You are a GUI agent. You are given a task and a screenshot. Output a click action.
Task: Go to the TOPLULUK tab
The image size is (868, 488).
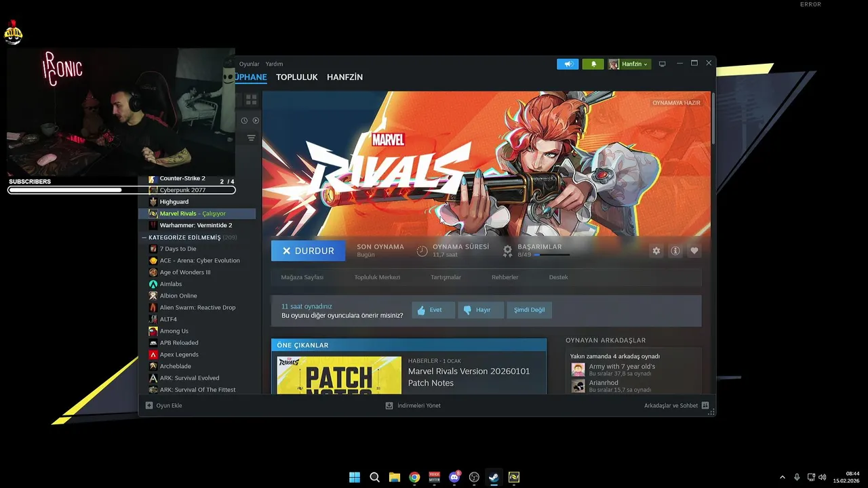pos(296,77)
